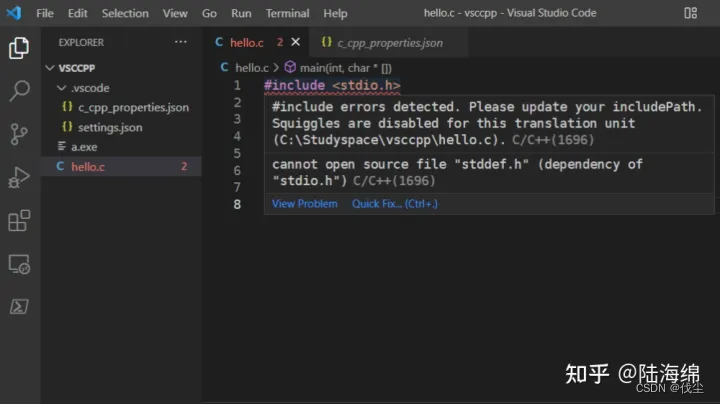Open the Run menu
720x404 pixels.
point(241,13)
